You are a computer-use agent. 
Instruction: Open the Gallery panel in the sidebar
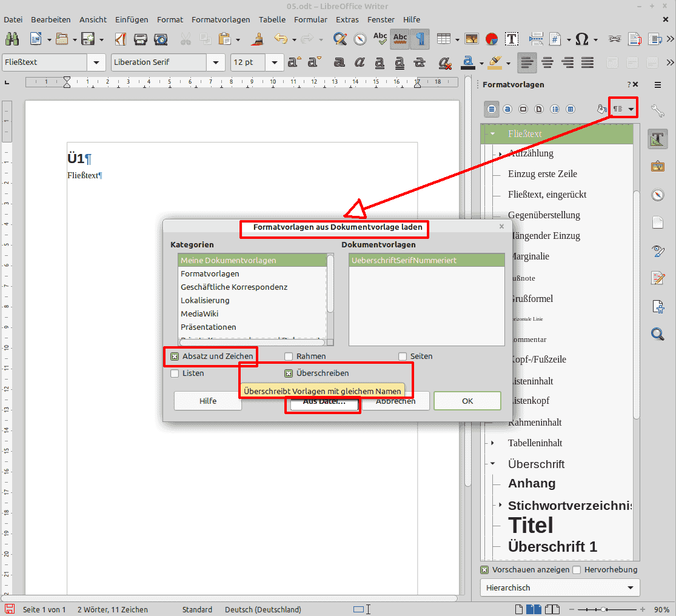[658, 166]
